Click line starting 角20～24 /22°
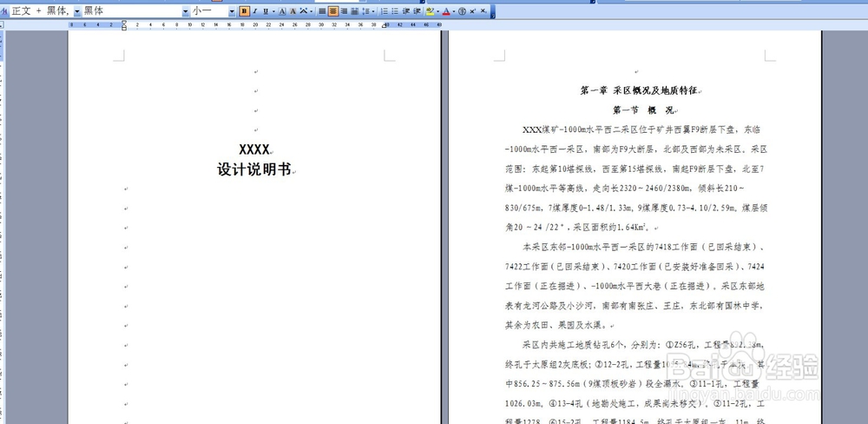868x424 pixels. tap(579, 228)
